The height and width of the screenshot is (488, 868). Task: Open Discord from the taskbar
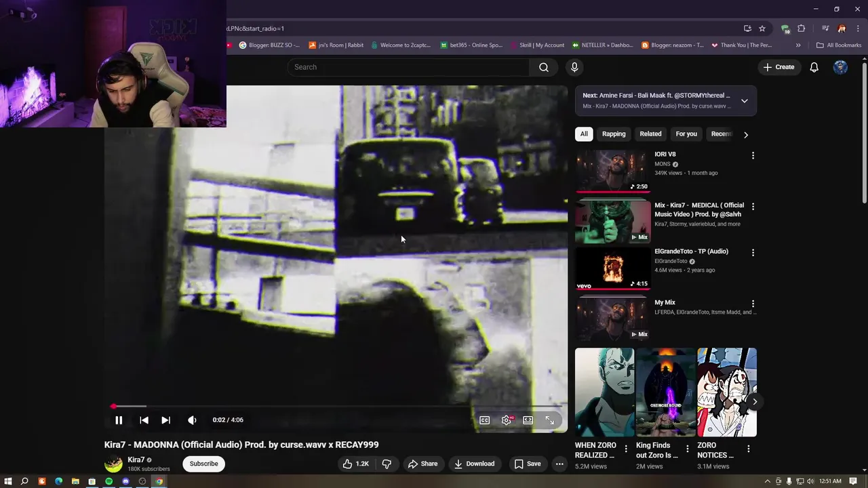click(x=125, y=481)
